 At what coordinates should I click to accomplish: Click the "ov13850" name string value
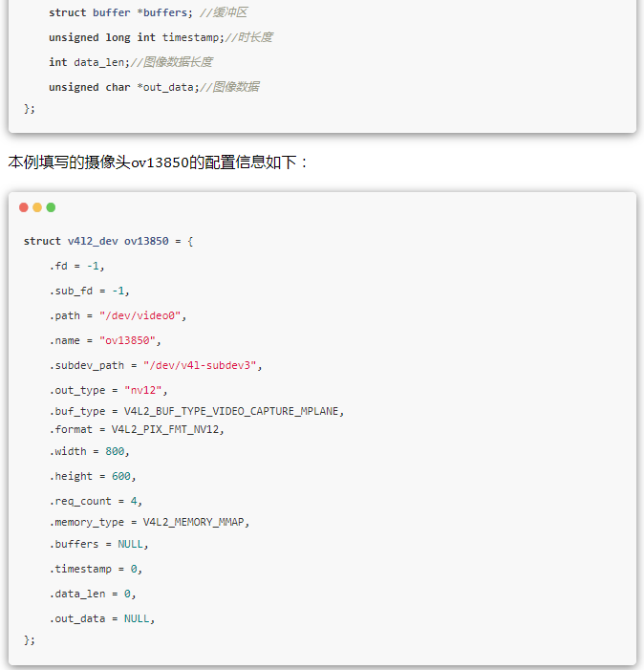pyautogui.click(x=130, y=340)
